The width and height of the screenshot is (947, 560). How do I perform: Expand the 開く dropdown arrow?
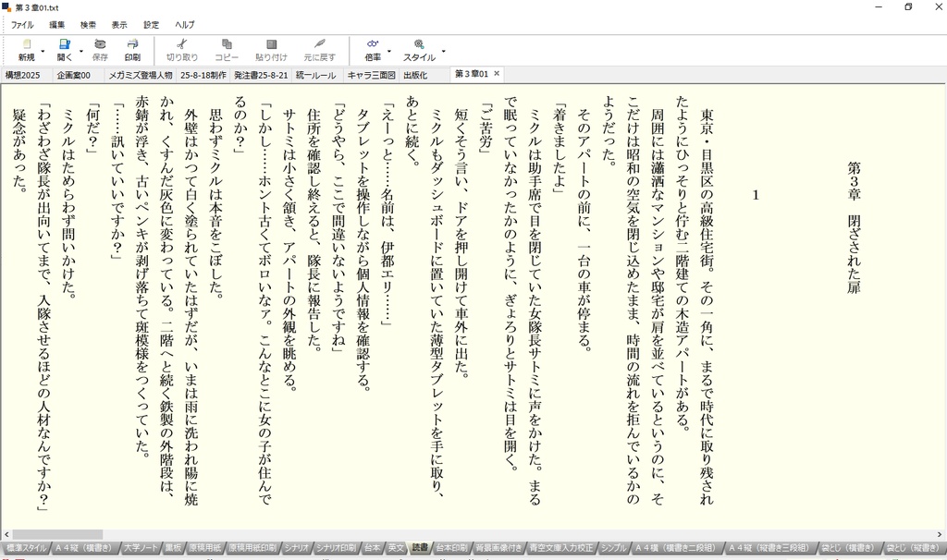coord(81,52)
